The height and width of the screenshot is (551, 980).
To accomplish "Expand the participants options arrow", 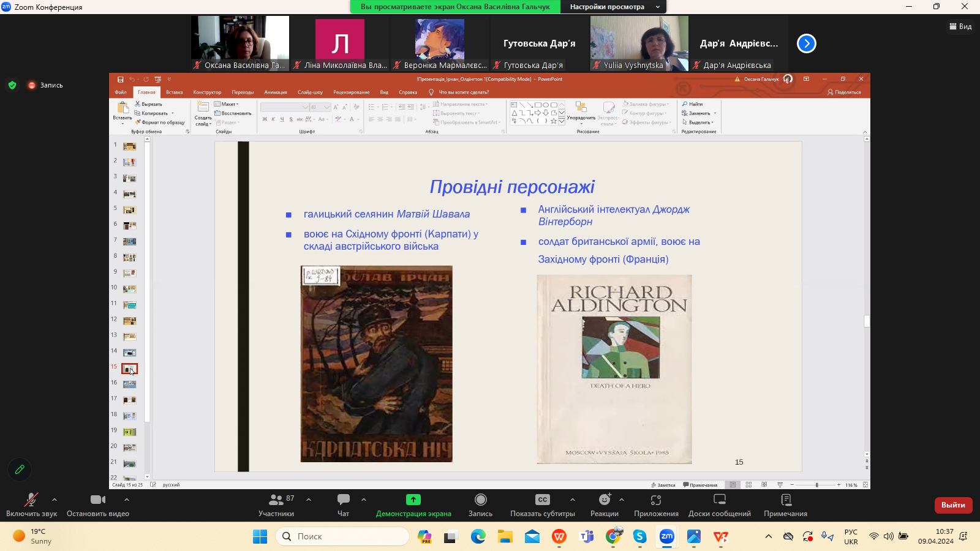I will [x=309, y=500].
